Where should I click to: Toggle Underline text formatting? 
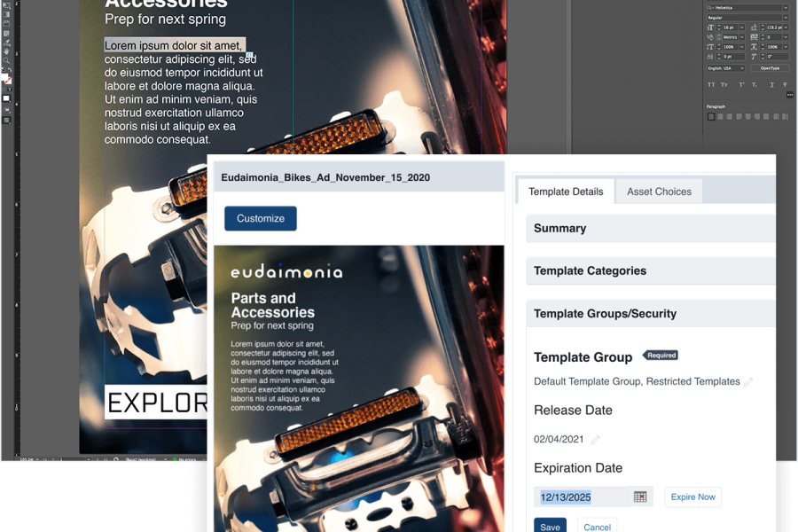[x=771, y=85]
